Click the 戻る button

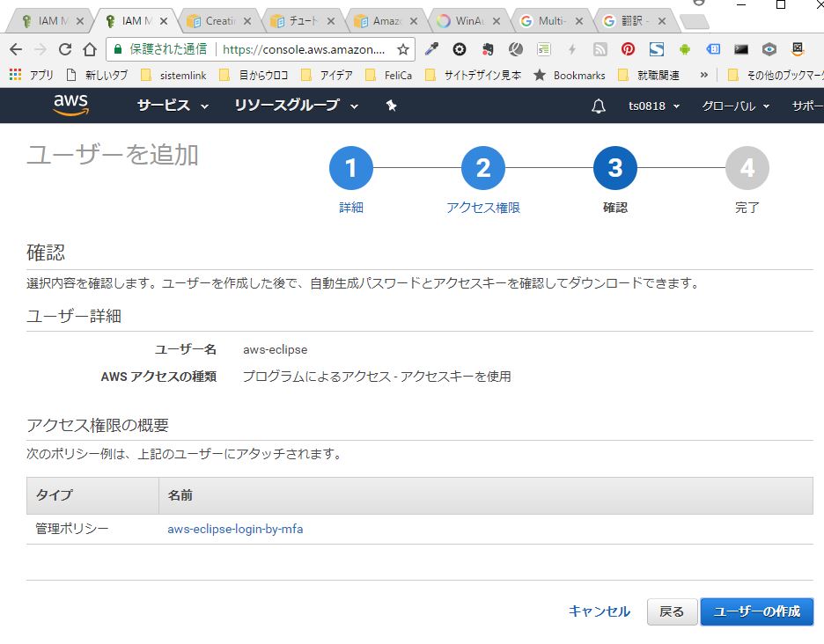click(672, 611)
